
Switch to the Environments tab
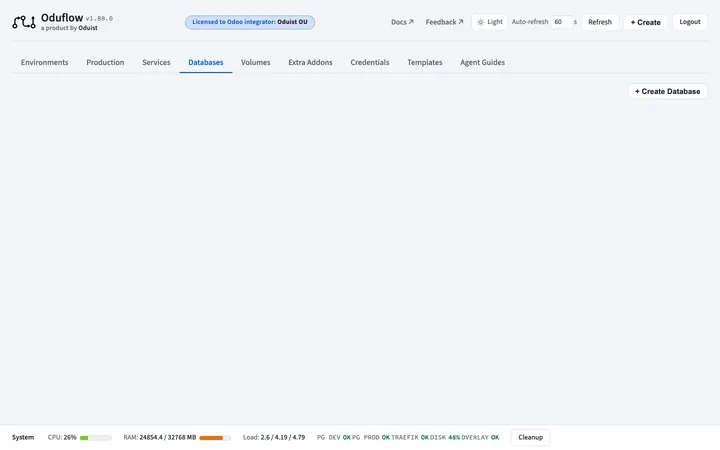pos(45,62)
